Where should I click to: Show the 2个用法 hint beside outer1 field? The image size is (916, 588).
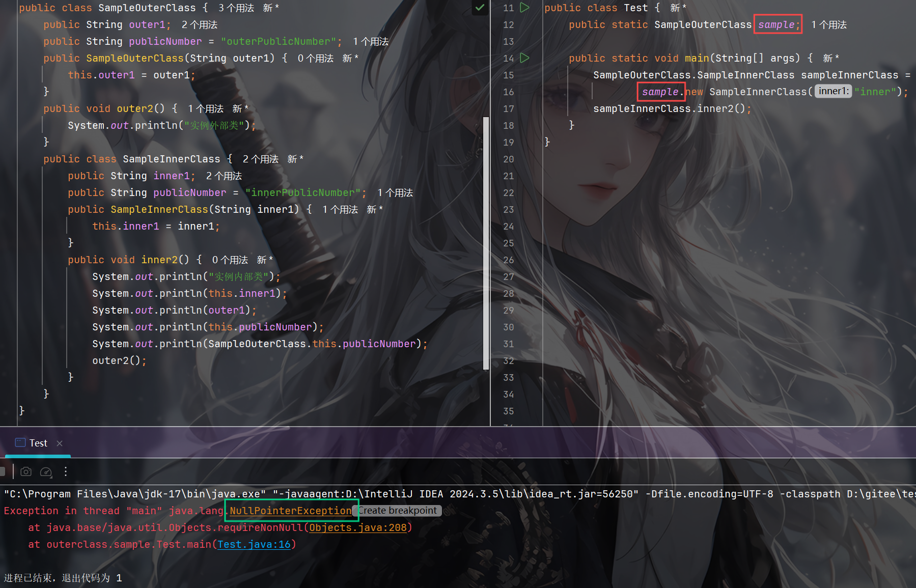200,25
